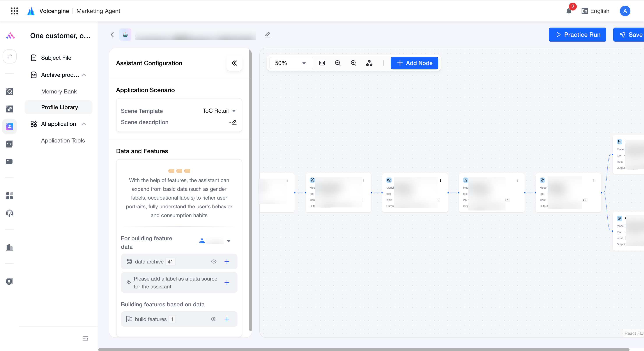Open the Memory Bank menu item
This screenshot has width=644, height=351.
(x=59, y=91)
